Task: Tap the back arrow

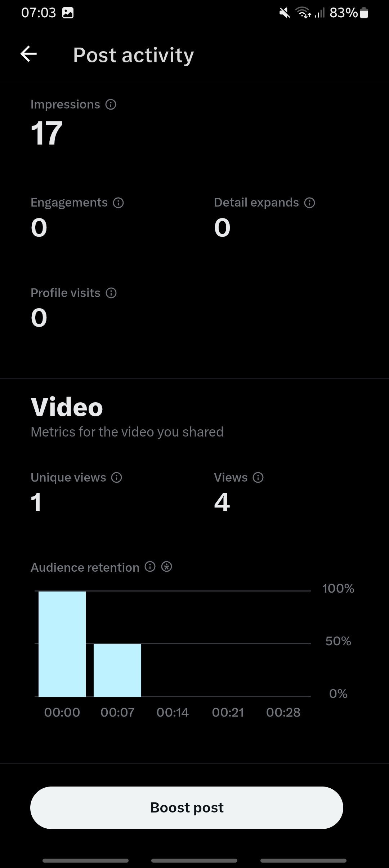Action: 28,54
